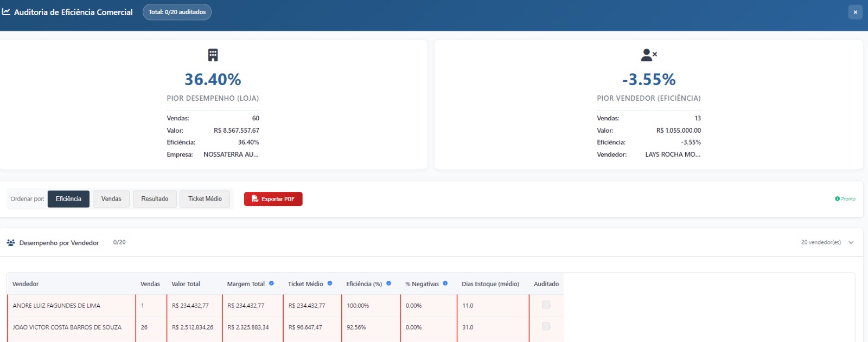Mark Joao Victor Costa Barros as audited
This screenshot has width=868, height=342.
[546, 327]
